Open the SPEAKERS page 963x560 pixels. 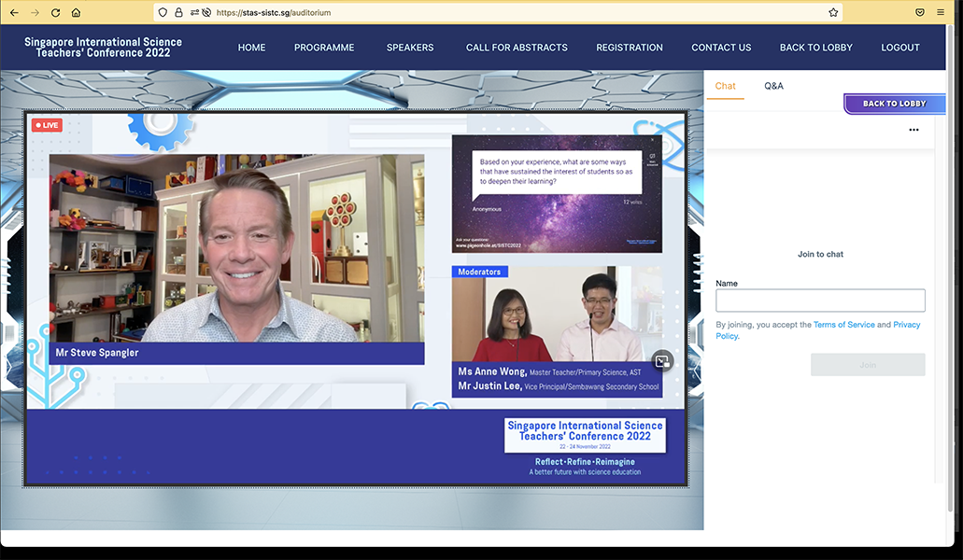pyautogui.click(x=410, y=48)
